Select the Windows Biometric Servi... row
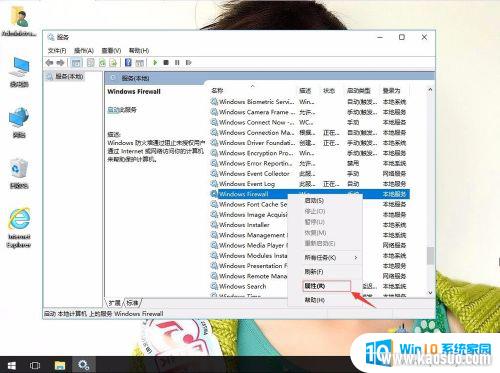This screenshot has width=500, height=373. (309, 102)
